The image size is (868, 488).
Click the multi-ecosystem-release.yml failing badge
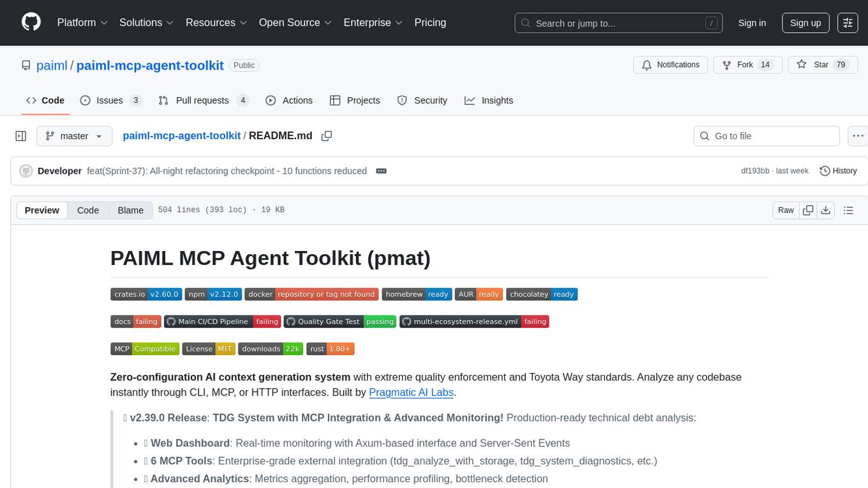coord(474,321)
